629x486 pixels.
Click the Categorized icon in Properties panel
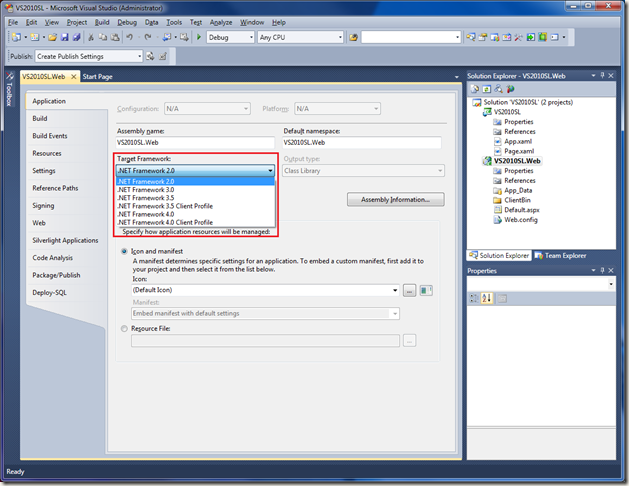pos(474,298)
